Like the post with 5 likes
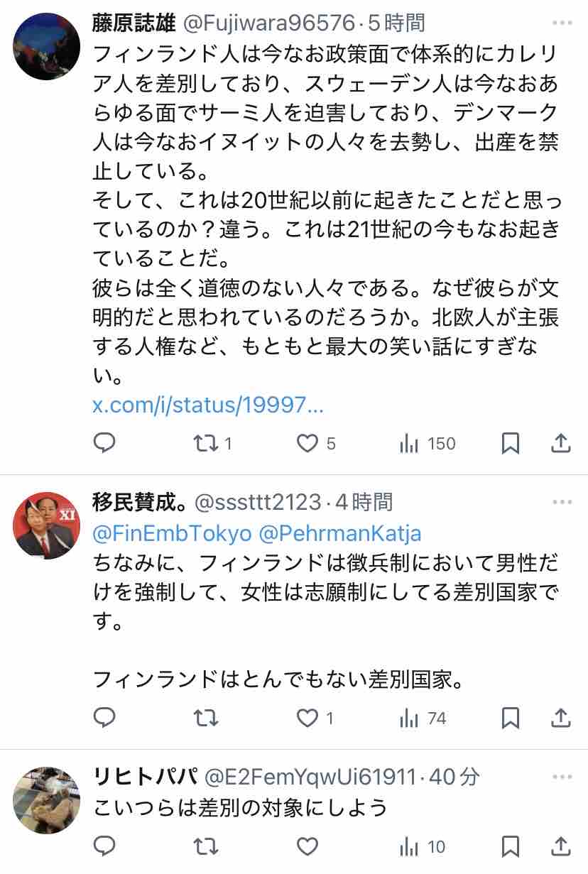588x874 pixels. click(316, 444)
